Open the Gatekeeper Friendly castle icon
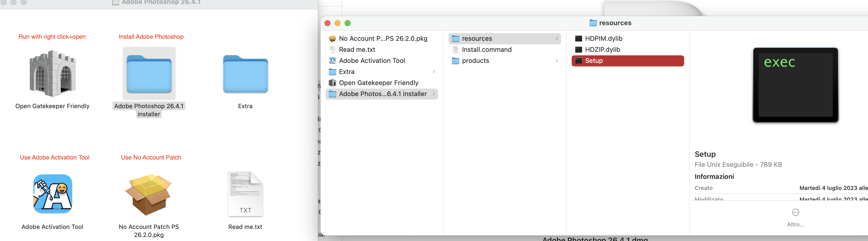Image resolution: width=868 pixels, height=241 pixels. click(52, 73)
